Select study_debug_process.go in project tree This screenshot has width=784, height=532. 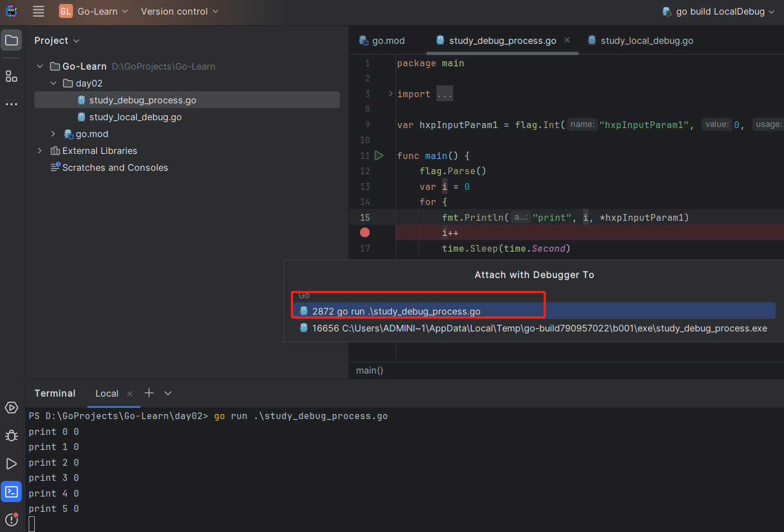pos(187,100)
